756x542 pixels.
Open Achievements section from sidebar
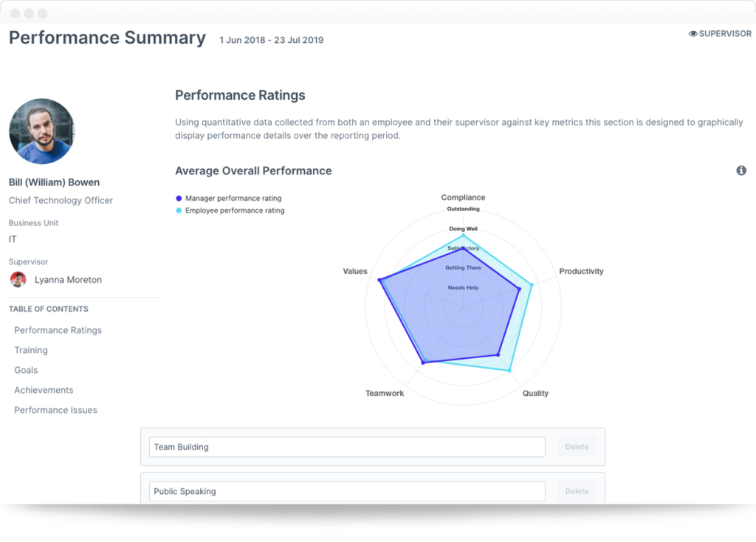(x=44, y=390)
